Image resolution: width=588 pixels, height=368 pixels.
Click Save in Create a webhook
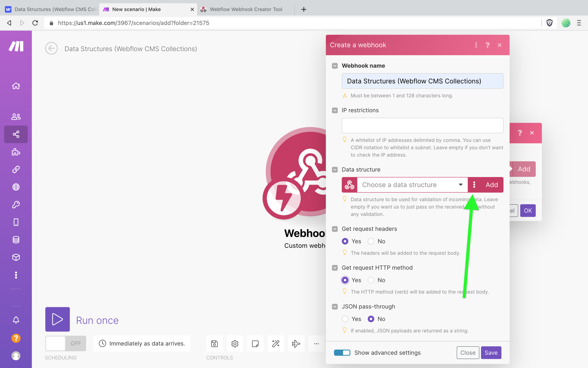pyautogui.click(x=491, y=353)
